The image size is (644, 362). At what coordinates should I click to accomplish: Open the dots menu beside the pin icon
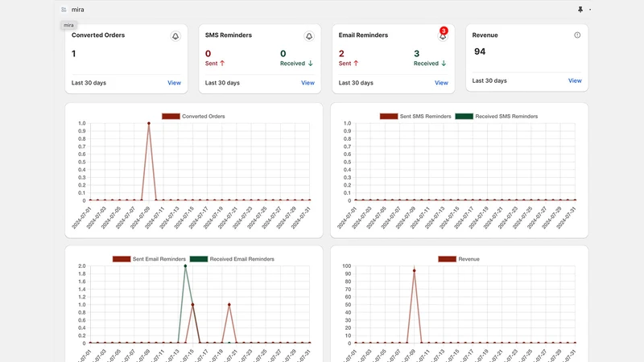pyautogui.click(x=590, y=10)
